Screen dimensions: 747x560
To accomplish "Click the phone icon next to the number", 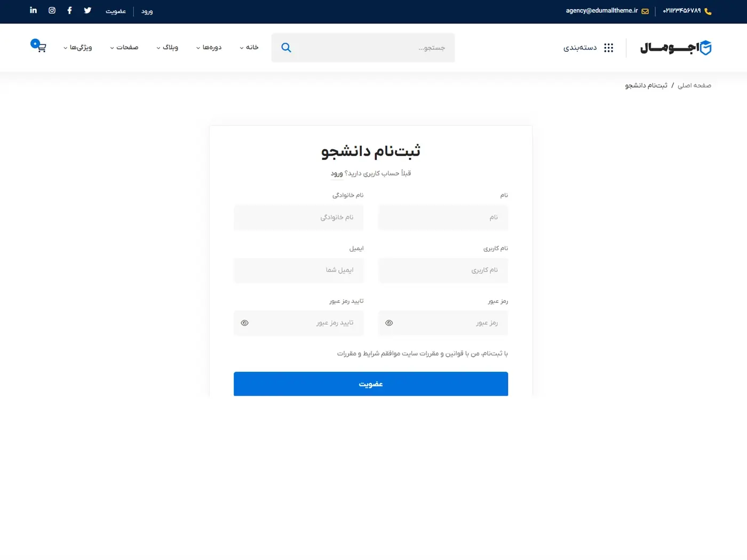I will 708,11.
